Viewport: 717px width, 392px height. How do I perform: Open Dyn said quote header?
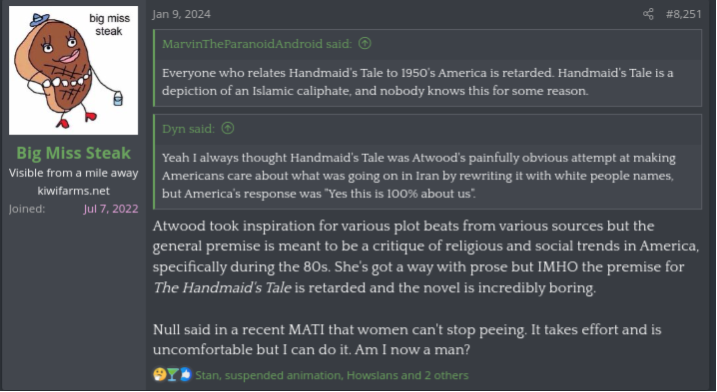pos(188,129)
